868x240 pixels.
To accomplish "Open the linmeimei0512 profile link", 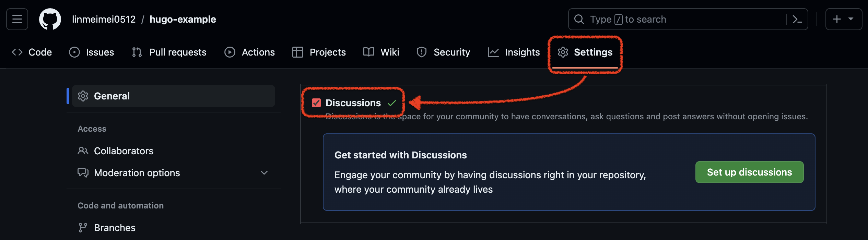I will point(104,19).
